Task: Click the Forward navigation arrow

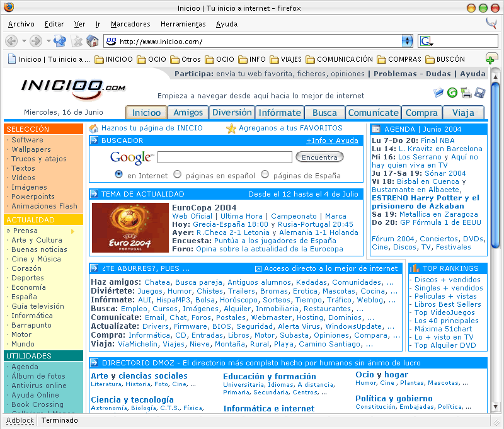Action: point(36,41)
